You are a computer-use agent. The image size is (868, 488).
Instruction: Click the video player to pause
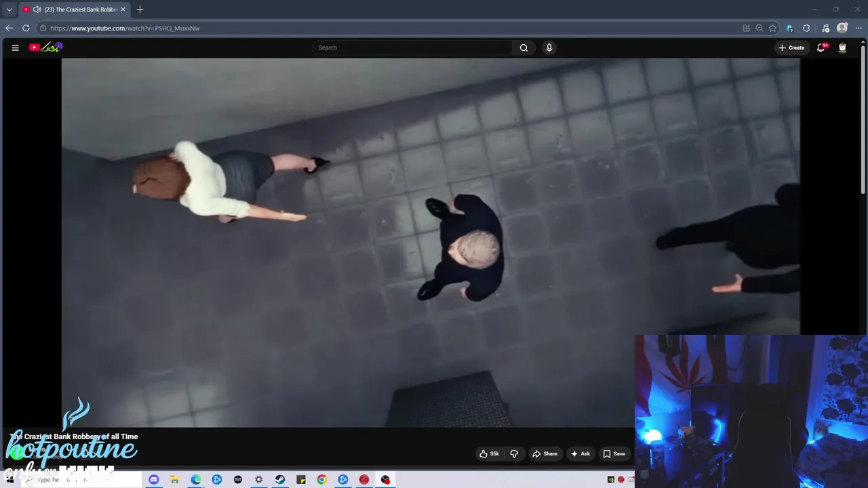431,243
